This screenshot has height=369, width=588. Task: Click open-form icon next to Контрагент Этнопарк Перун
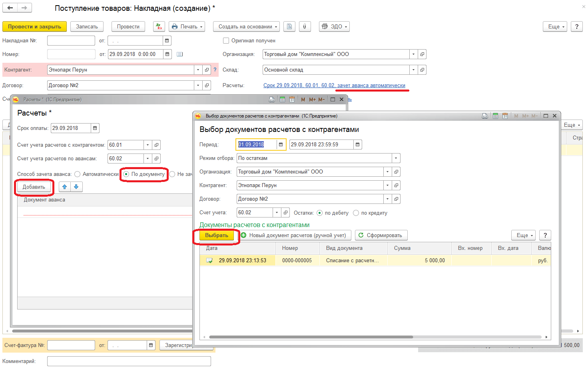(207, 70)
